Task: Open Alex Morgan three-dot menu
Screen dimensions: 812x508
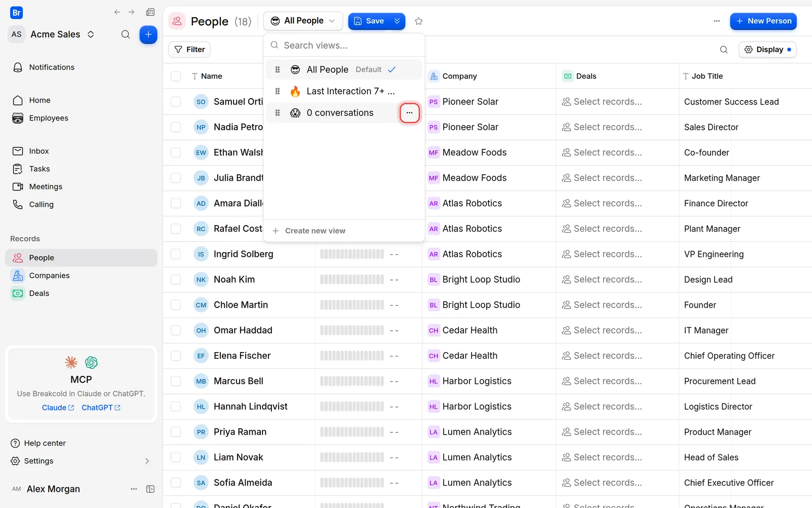Action: pyautogui.click(x=134, y=489)
